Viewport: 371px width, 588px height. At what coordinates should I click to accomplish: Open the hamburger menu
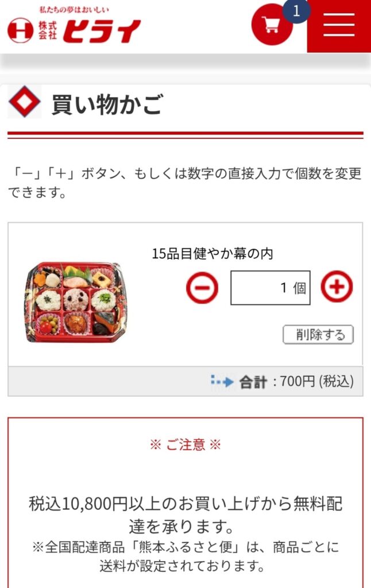pyautogui.click(x=339, y=25)
